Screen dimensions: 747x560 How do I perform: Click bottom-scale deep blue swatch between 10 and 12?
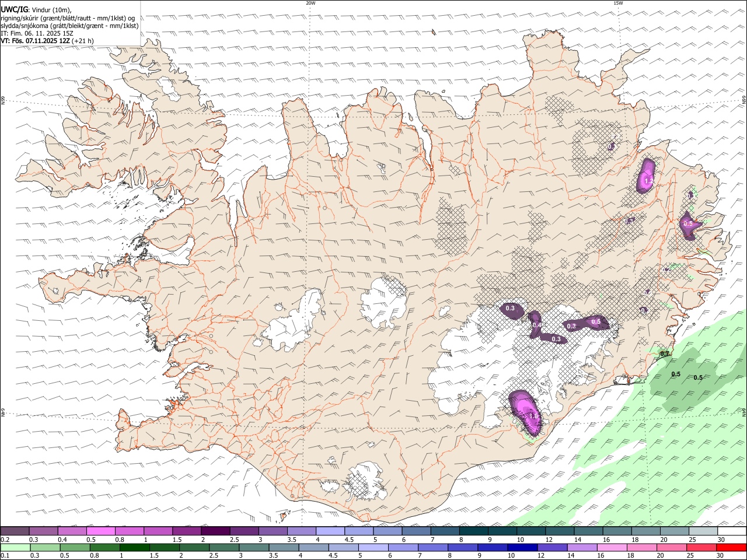pyautogui.click(x=521, y=547)
